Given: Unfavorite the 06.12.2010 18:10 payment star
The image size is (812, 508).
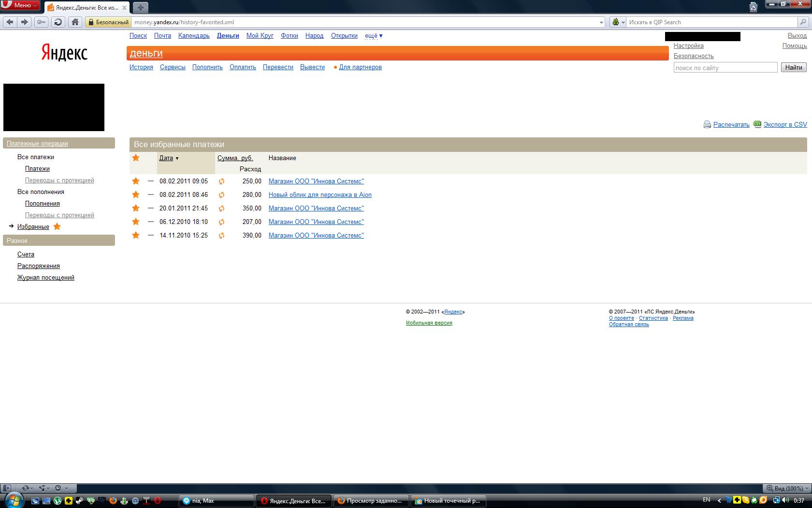Looking at the screenshot, I should point(136,222).
